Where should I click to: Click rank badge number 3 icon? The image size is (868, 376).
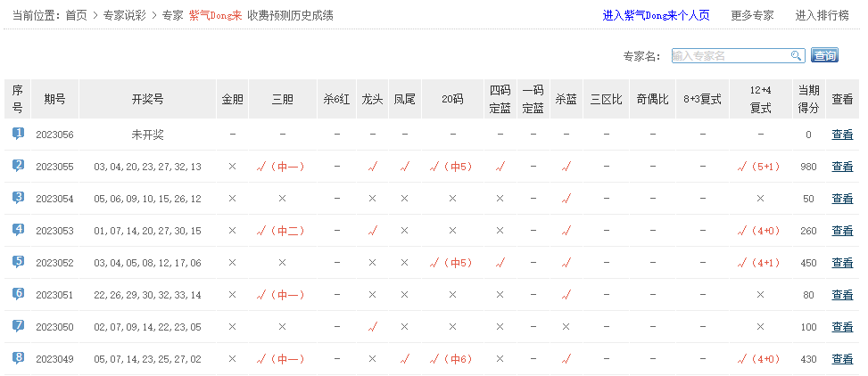(18, 198)
